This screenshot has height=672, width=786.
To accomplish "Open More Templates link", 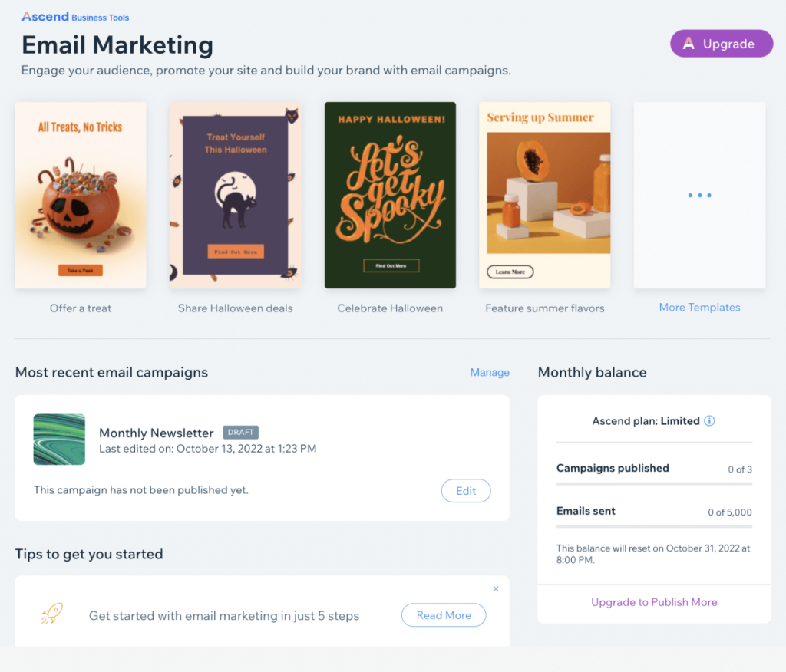I will point(699,307).
